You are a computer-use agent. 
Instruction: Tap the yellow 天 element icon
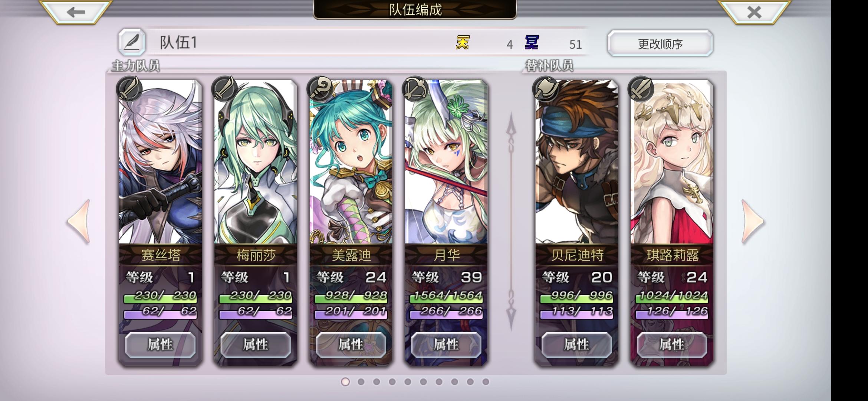[x=463, y=43]
